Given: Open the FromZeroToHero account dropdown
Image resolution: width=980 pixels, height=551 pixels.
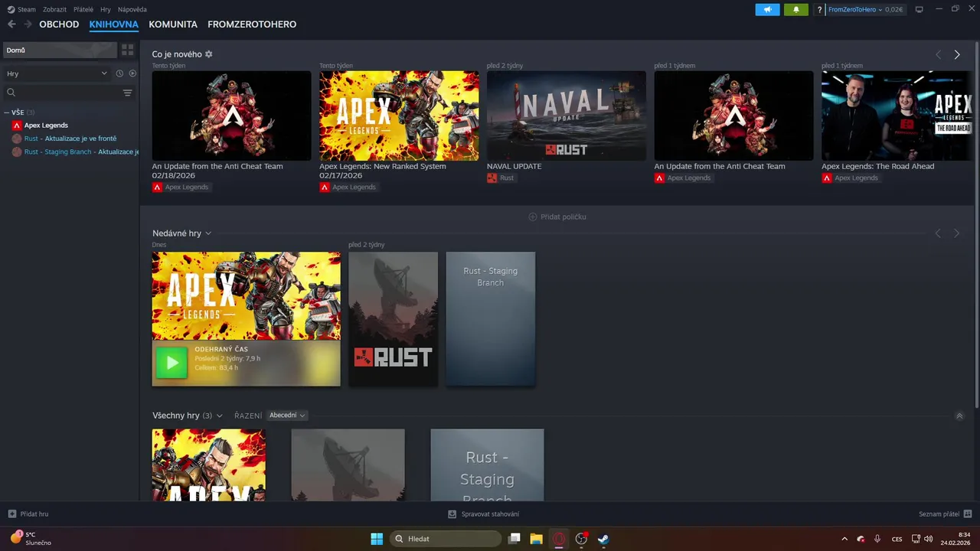Looking at the screenshot, I should (x=855, y=10).
